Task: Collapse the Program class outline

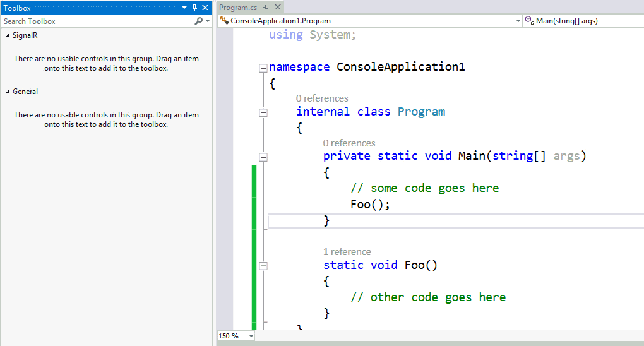Action: [x=263, y=112]
